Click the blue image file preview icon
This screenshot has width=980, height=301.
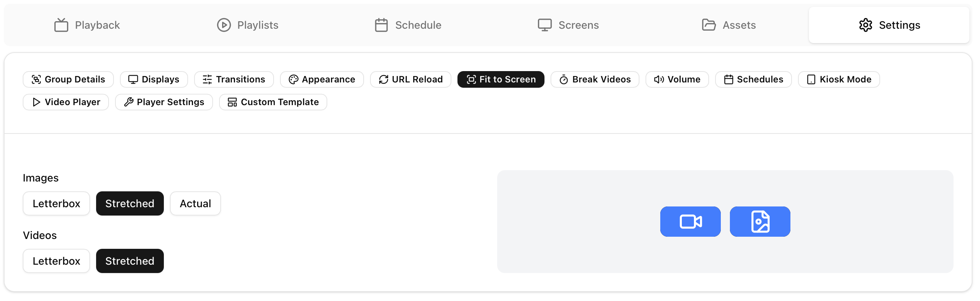point(760,222)
